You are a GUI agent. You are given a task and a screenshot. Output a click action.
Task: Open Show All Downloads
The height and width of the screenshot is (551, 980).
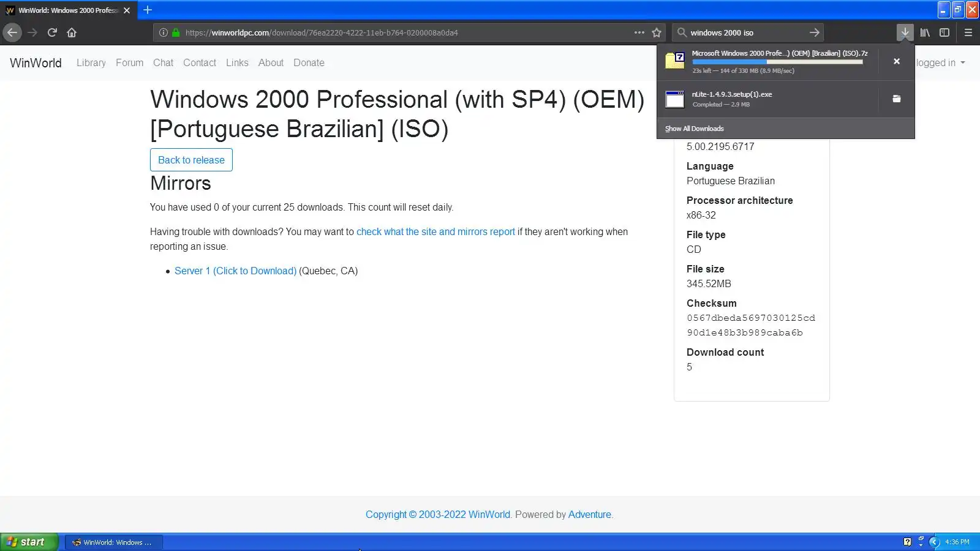[x=695, y=129]
